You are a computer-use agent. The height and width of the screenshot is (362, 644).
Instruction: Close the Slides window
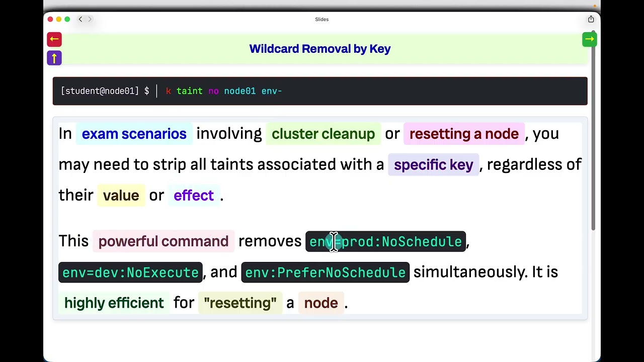[50, 19]
